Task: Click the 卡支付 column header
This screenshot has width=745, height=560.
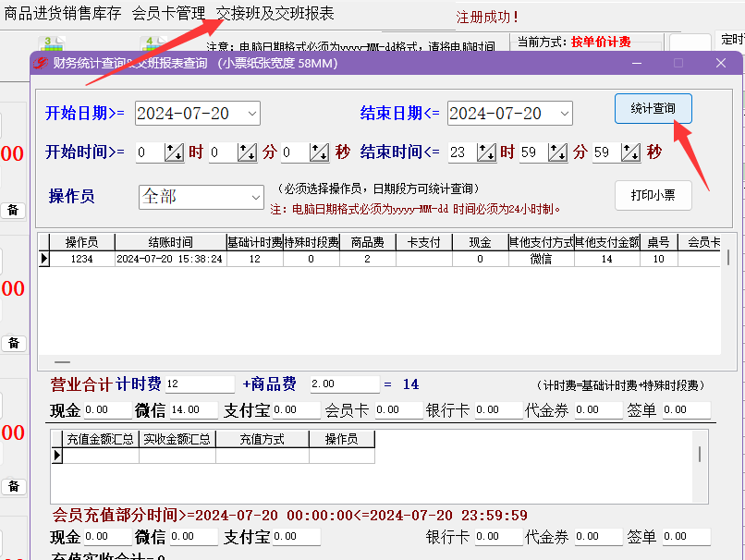Action: (424, 242)
